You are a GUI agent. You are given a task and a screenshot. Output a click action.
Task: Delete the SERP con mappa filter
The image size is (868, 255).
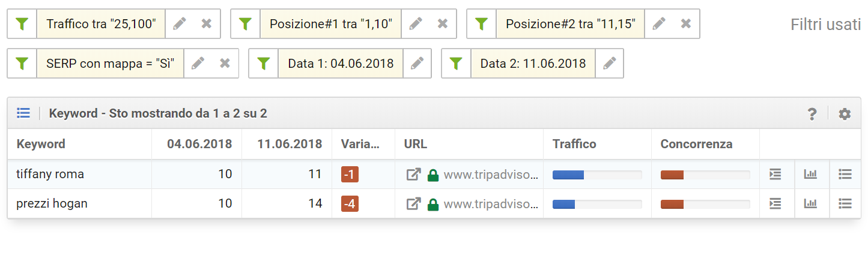(x=225, y=64)
